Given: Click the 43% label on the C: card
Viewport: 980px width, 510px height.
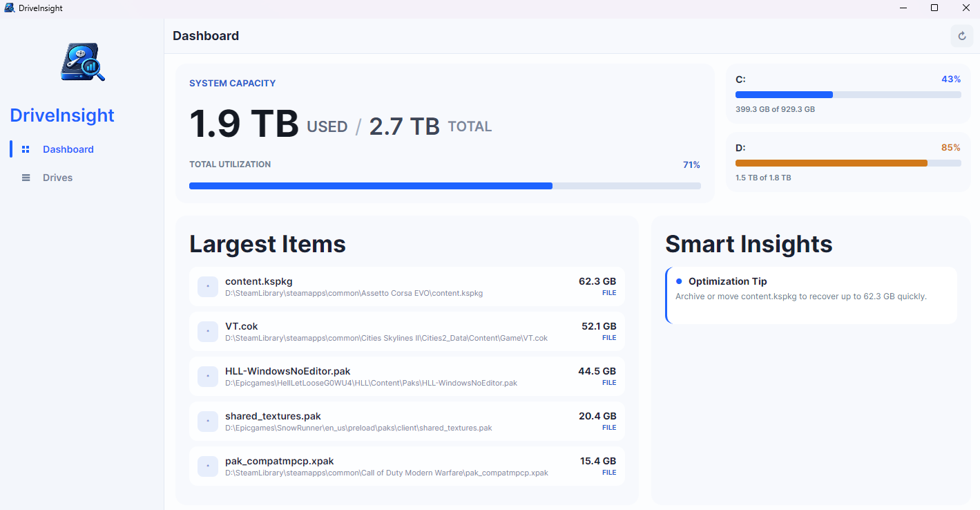Looking at the screenshot, I should coord(950,79).
